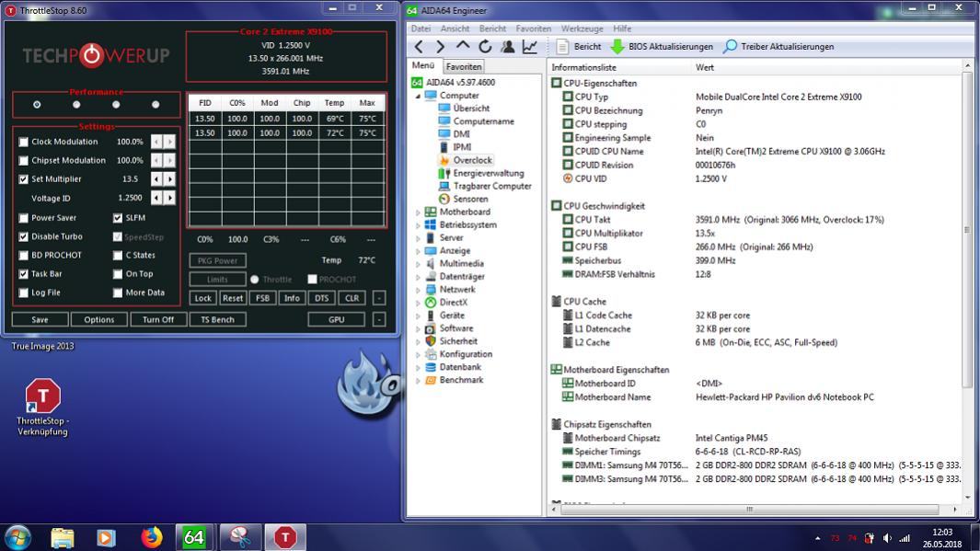Open the Datei menu
Image resolution: width=980 pixels, height=551 pixels.
[x=421, y=29]
